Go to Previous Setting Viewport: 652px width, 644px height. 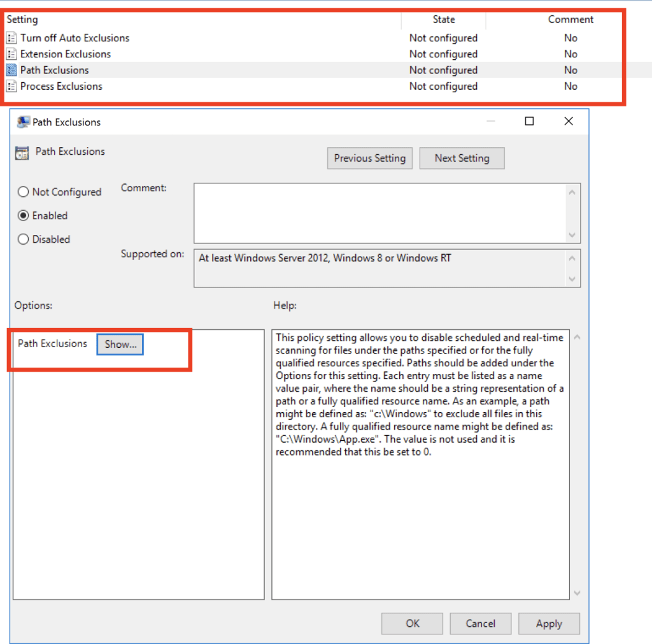(x=369, y=158)
